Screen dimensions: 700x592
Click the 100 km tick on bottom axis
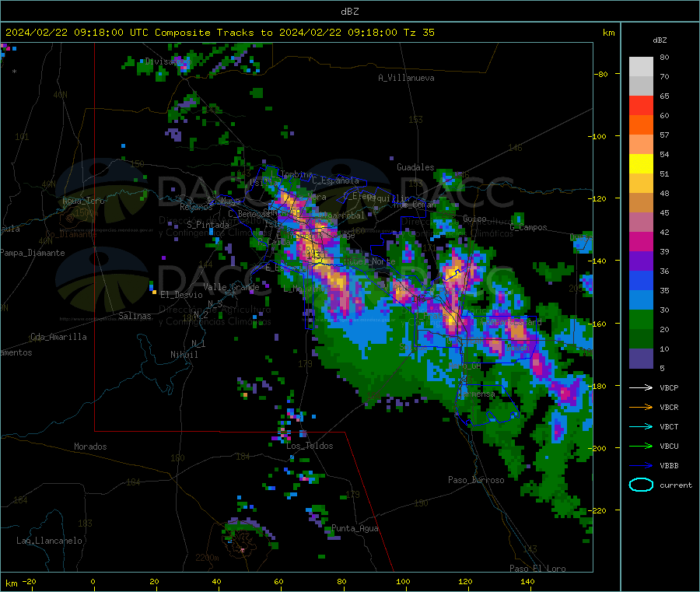pos(403,581)
